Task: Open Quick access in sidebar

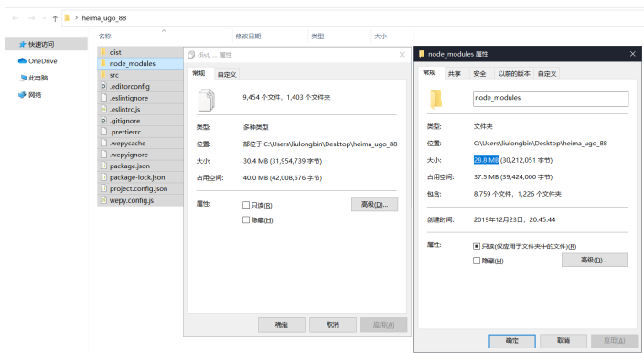Action: 47,44
